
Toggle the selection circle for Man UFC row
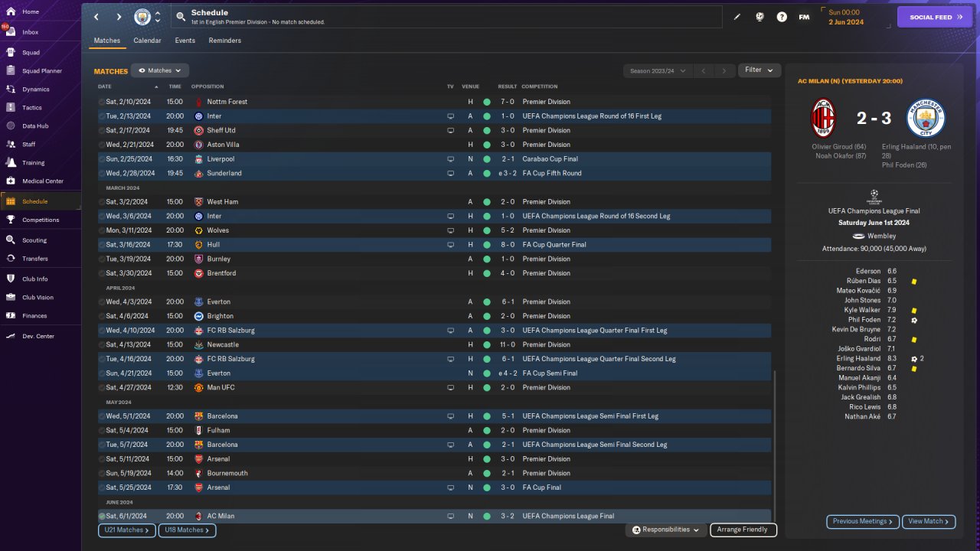[102, 388]
